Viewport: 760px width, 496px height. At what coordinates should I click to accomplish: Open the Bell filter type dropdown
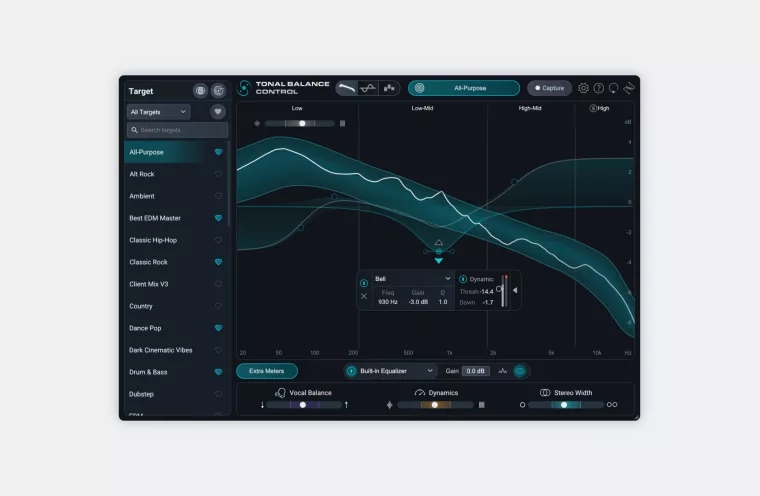point(413,279)
